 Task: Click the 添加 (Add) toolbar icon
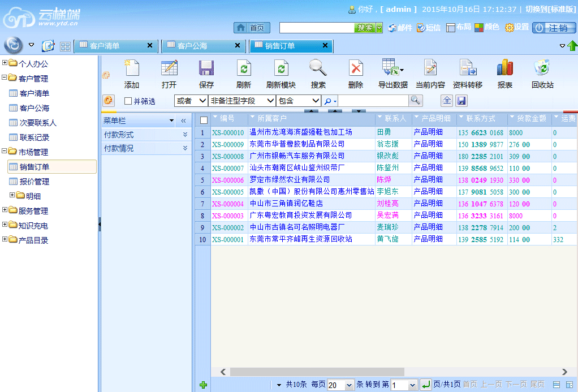point(132,68)
